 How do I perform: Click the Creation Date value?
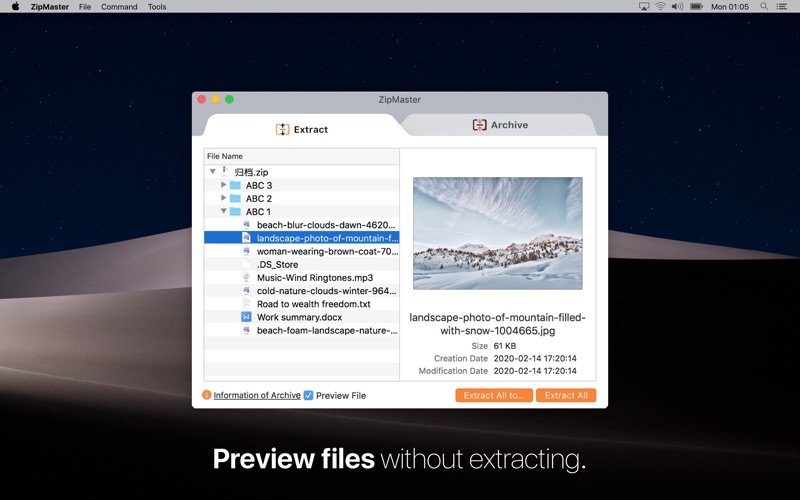535,359
